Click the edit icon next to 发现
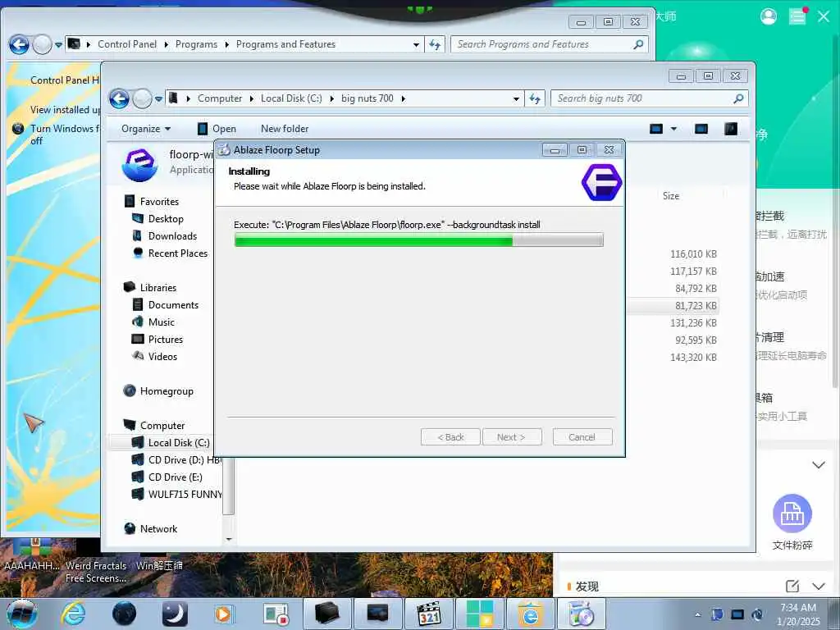The height and width of the screenshot is (630, 840). pyautogui.click(x=792, y=586)
